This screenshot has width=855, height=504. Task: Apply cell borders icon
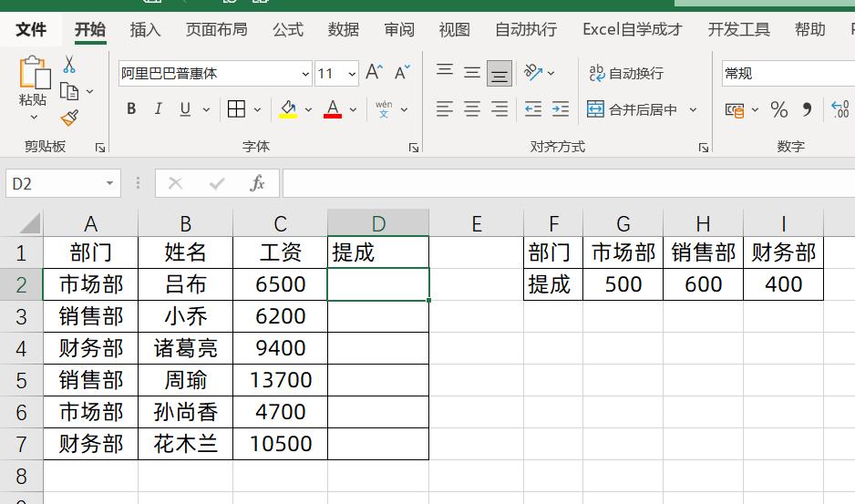point(236,109)
